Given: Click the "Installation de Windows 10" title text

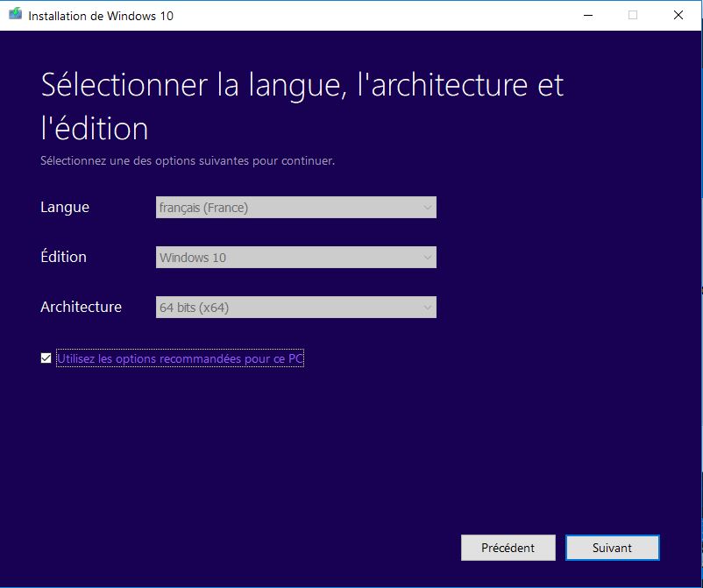Looking at the screenshot, I should (101, 16).
